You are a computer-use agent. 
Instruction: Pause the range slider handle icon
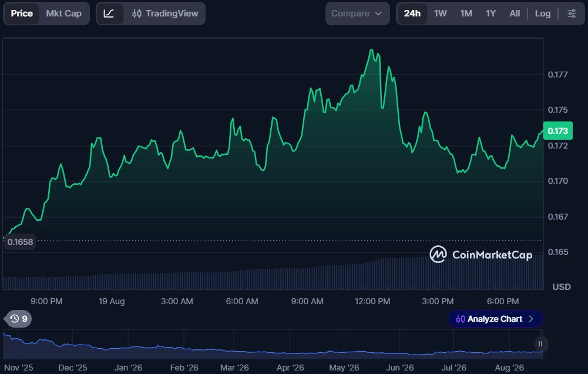540,343
